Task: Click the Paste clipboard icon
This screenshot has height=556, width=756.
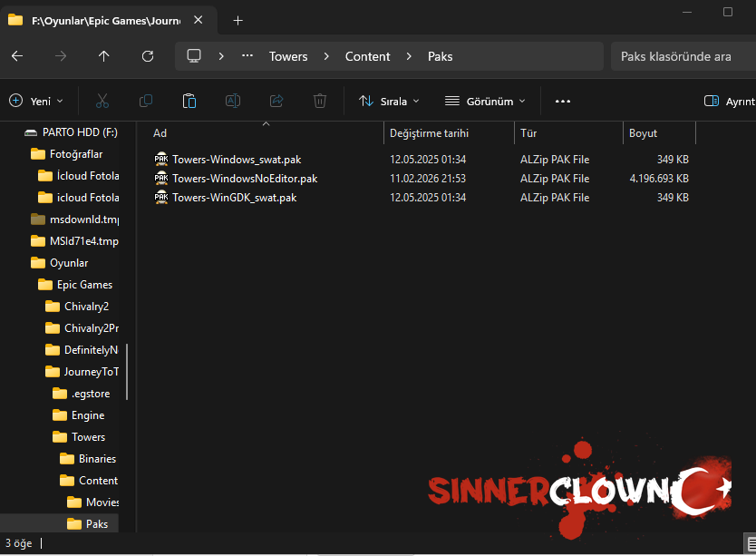Action: pyautogui.click(x=189, y=101)
